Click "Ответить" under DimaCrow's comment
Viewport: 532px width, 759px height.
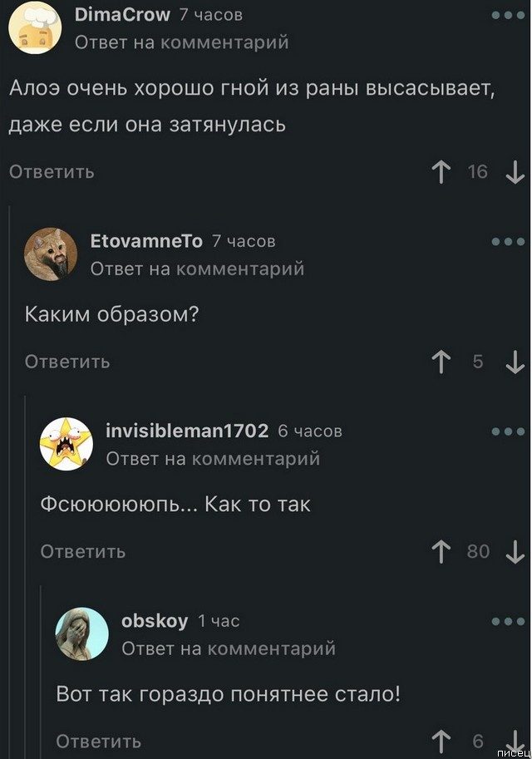point(52,172)
